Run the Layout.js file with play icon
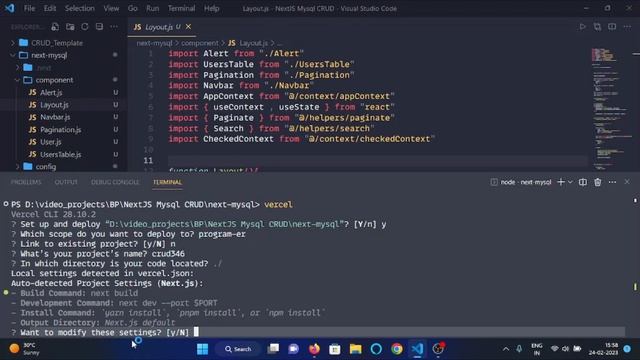640x360 pixels. [x=582, y=27]
